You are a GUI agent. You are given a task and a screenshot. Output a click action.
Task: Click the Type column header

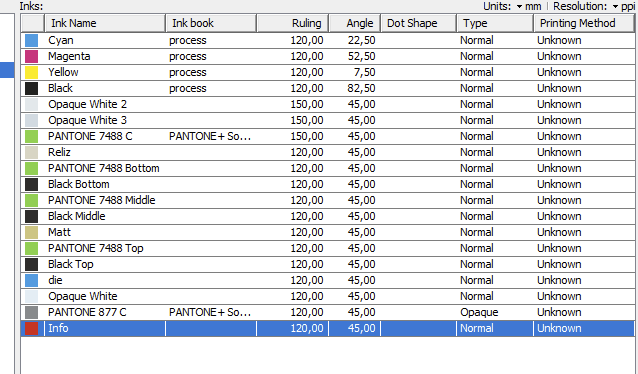(x=495, y=23)
